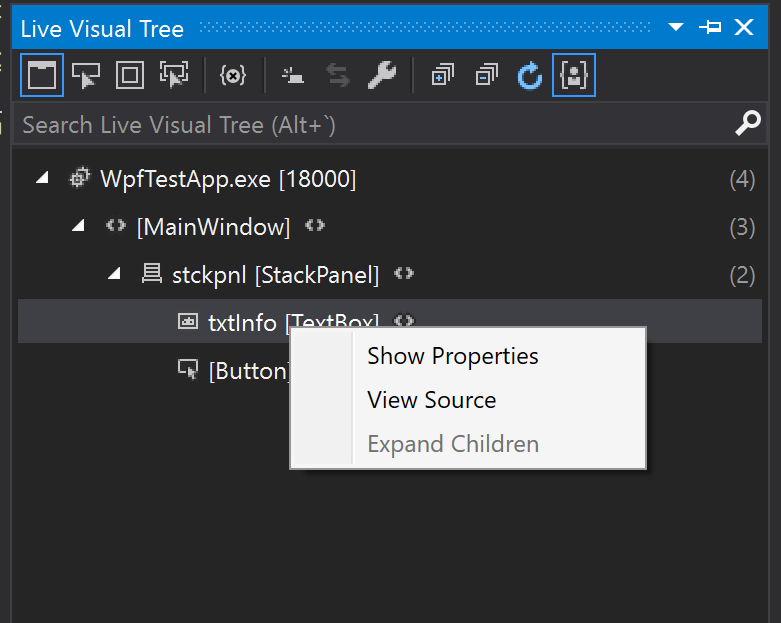Click the XAML icon left of [MainWindow]
The height and width of the screenshot is (623, 781).
click(116, 226)
